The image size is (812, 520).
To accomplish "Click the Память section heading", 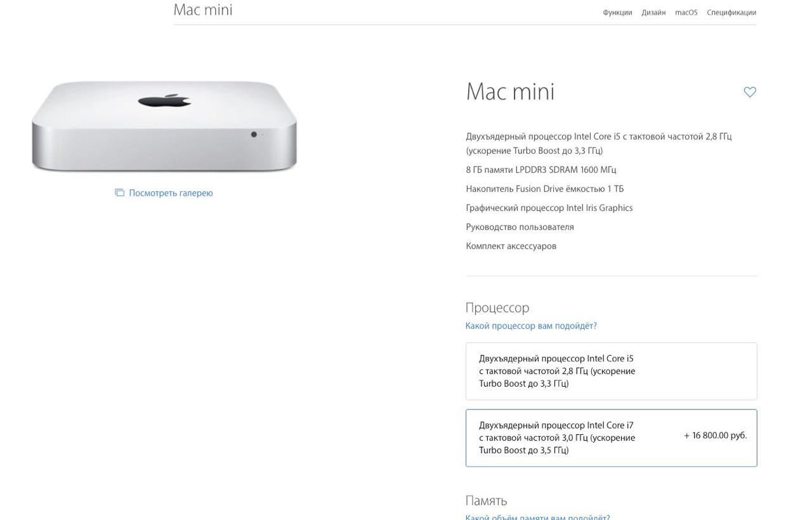I will (x=486, y=500).
